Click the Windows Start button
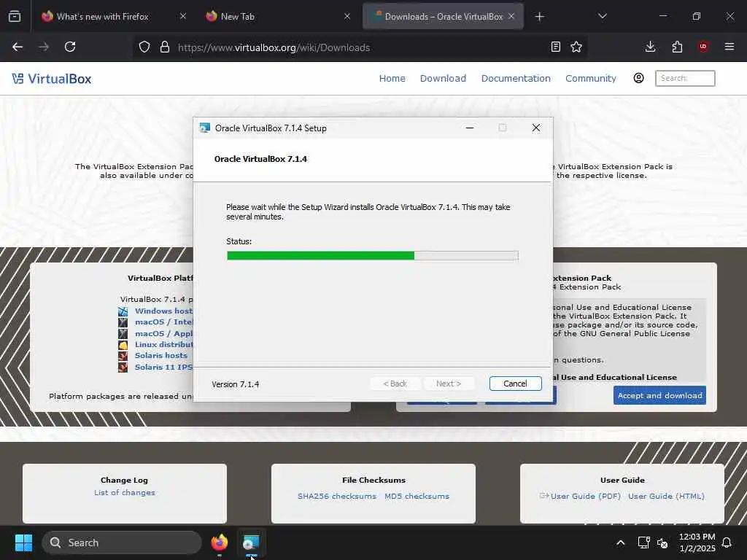Image resolution: width=747 pixels, height=560 pixels. (23, 542)
